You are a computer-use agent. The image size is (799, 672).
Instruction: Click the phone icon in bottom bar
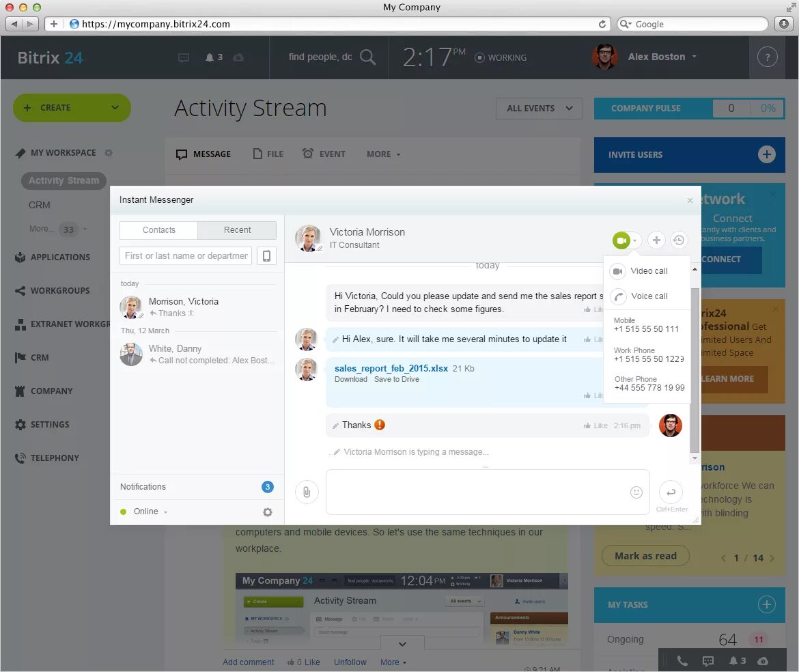[x=682, y=661]
